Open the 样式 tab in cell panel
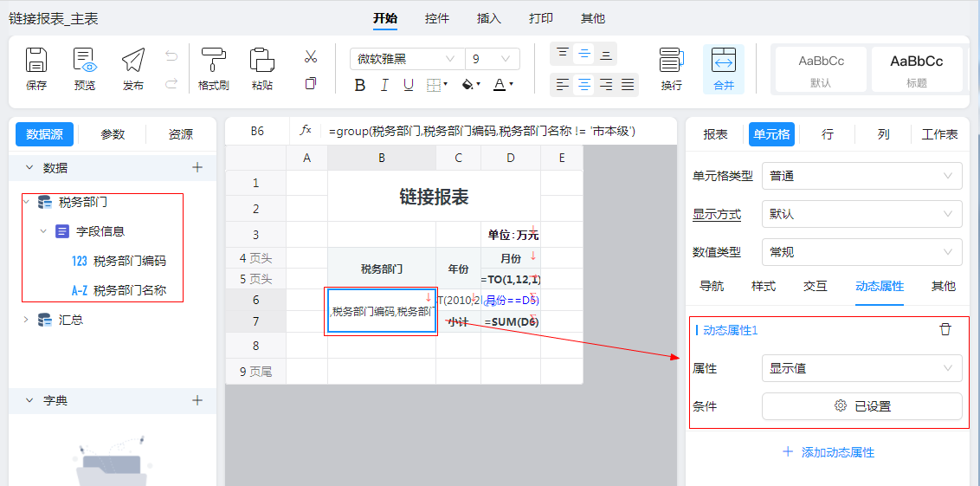 click(763, 286)
